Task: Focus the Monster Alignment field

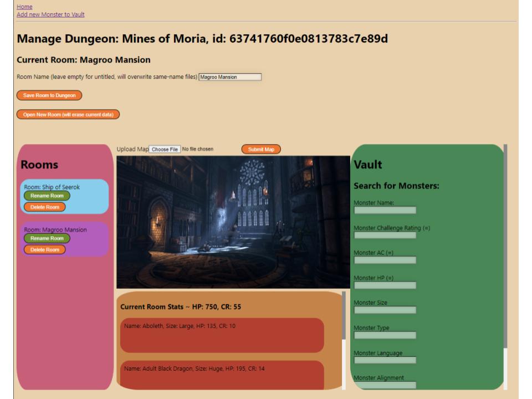Action: pos(385,385)
